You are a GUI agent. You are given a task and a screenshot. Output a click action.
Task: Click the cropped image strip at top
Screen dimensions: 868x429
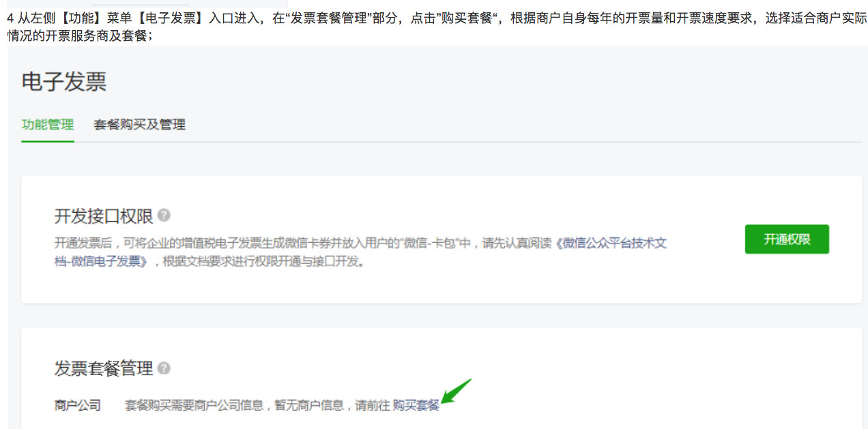(x=147, y=3)
